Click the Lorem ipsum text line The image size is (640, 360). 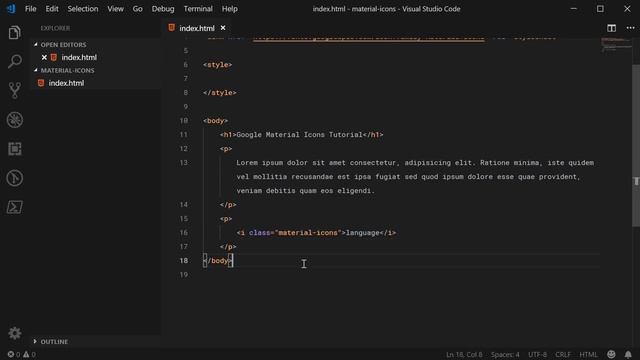(415, 162)
